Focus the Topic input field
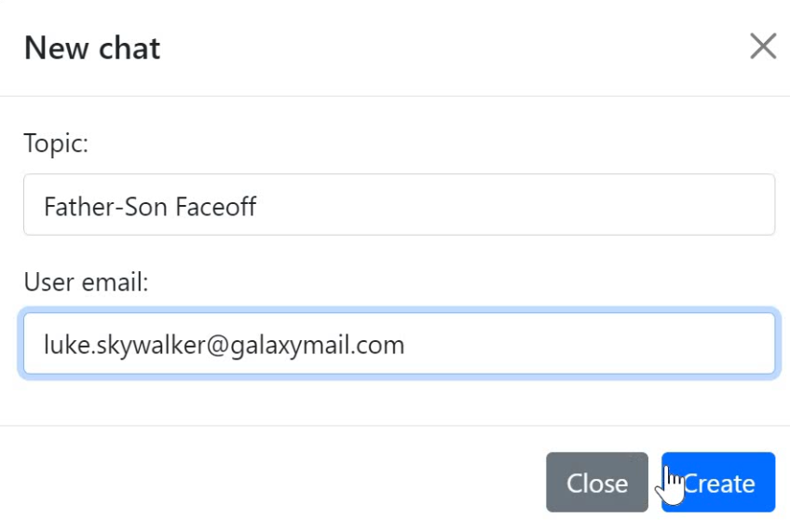Screen dimensions: 790x532 point(399,205)
